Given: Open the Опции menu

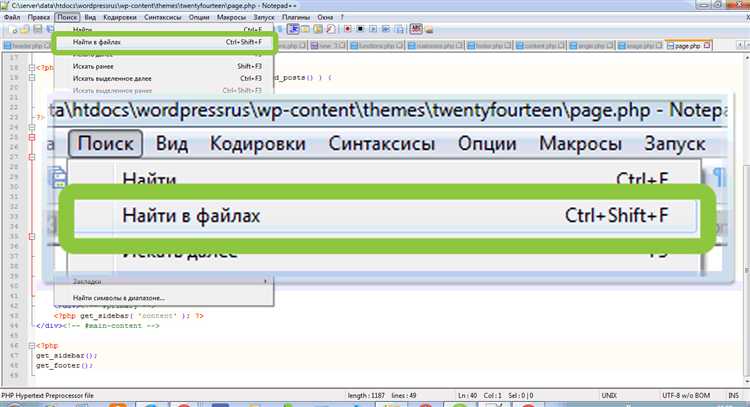Looking at the screenshot, I should pyautogui.click(x=199, y=17).
